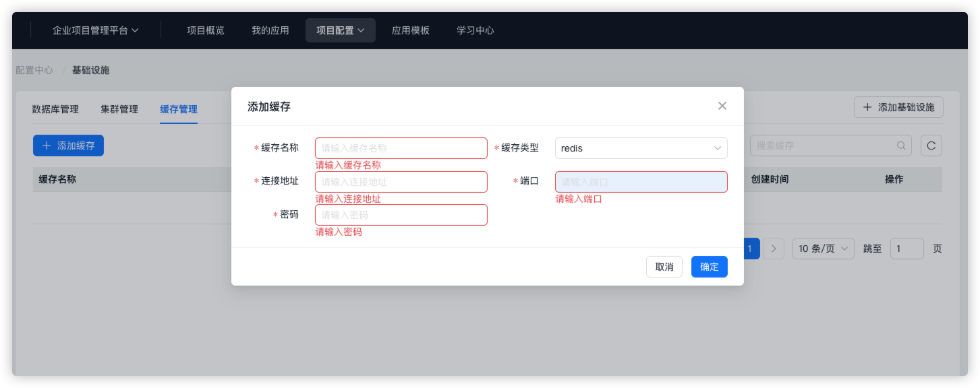The width and height of the screenshot is (980, 388).
Task: Go to 项目概览 in top navigation
Action: click(206, 30)
